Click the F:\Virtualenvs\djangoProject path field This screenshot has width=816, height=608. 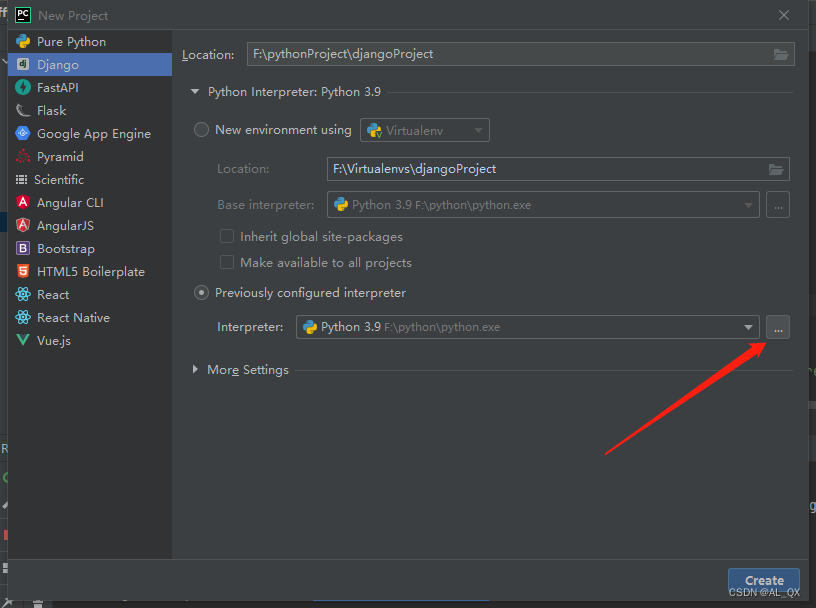coord(558,169)
